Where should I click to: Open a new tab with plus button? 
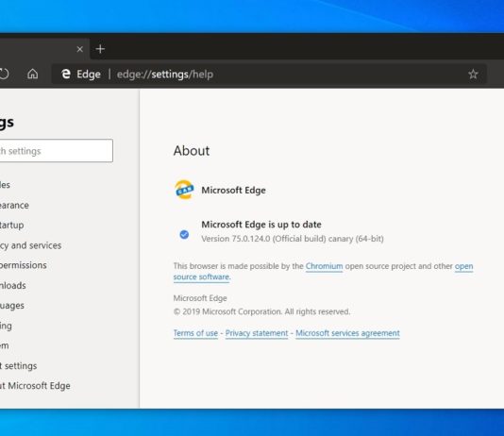coord(100,49)
